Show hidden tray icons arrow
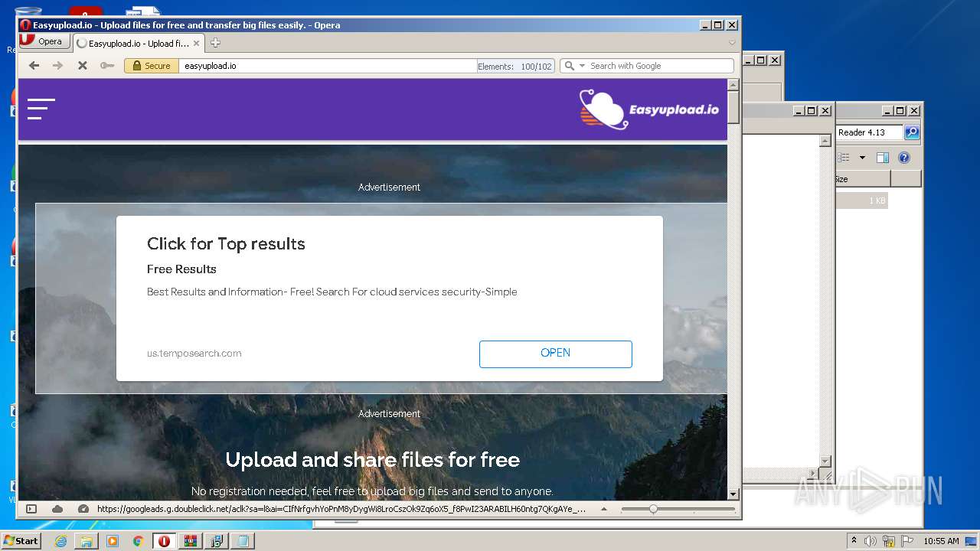The width and height of the screenshot is (980, 551). point(854,541)
